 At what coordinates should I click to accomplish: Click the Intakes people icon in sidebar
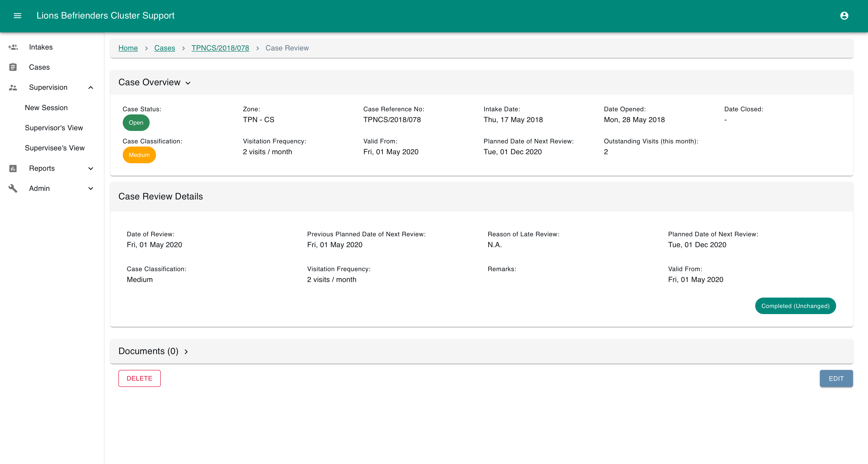pyautogui.click(x=13, y=47)
